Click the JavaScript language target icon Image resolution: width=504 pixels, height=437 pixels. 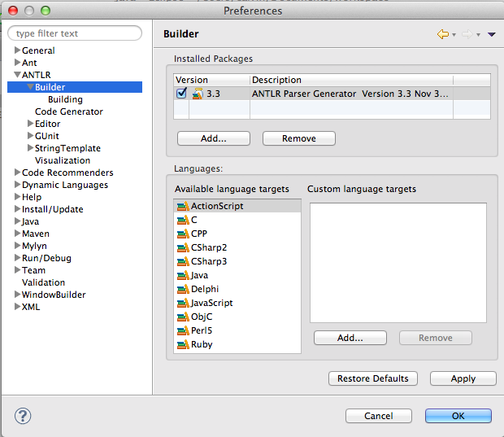(183, 303)
